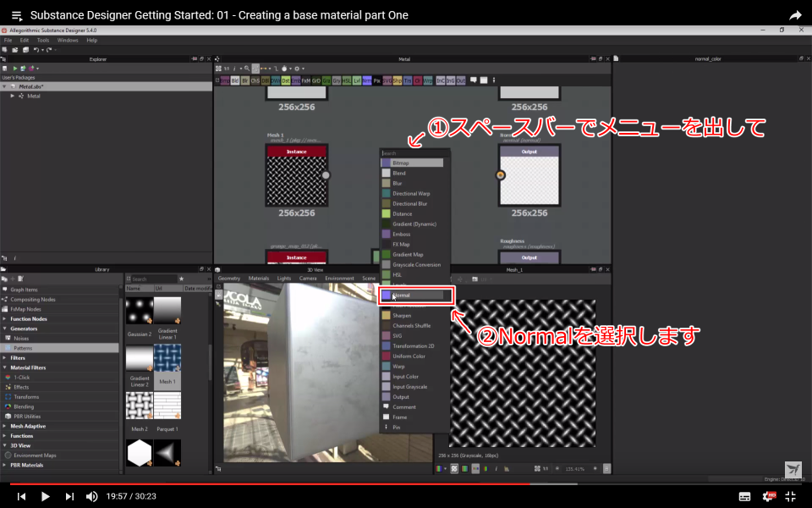Click the Frame toolbar icon in graph

484,80
